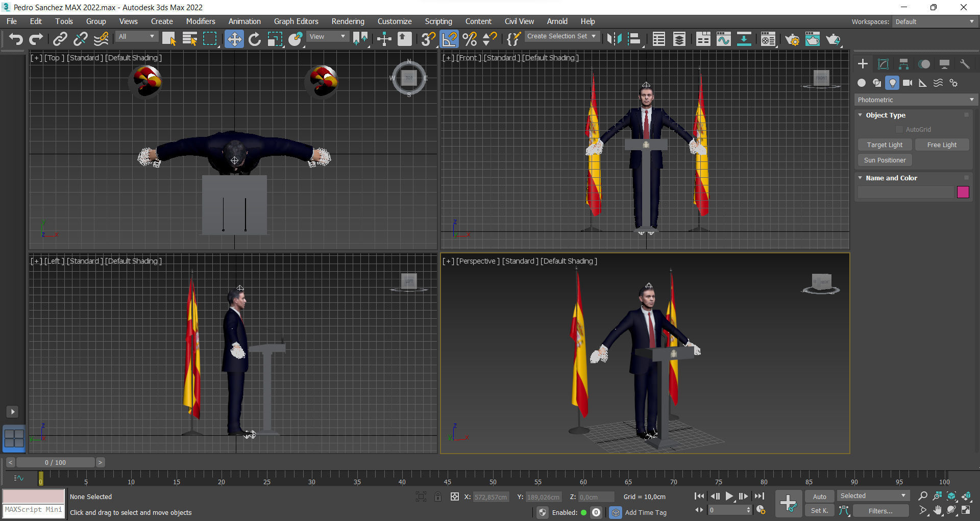The height and width of the screenshot is (521, 980).
Task: Open Render Setup teapot icon
Action: (792, 39)
